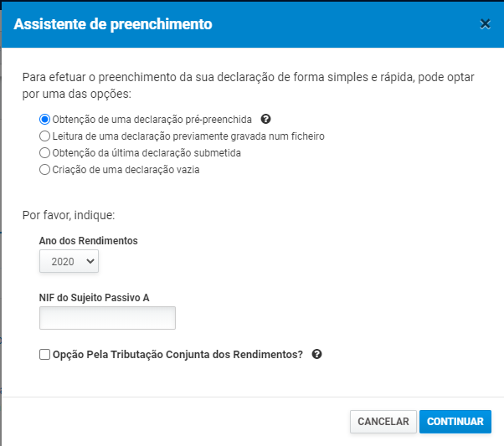Click the CANCELAR button
504x446 pixels.
[x=383, y=421]
